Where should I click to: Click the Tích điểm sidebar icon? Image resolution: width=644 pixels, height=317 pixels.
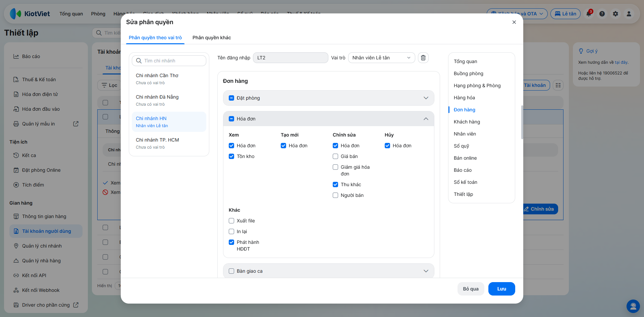(16, 185)
